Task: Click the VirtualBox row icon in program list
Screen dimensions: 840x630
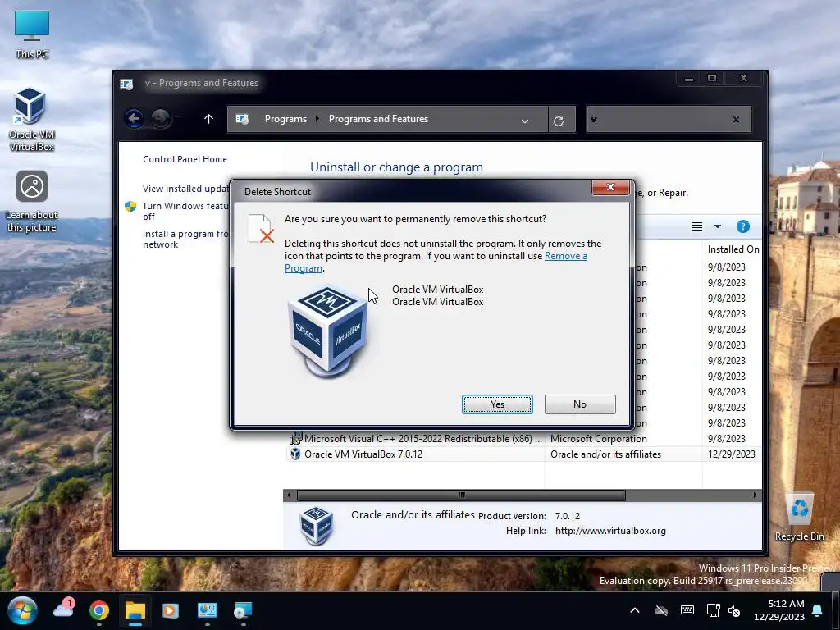Action: click(295, 454)
